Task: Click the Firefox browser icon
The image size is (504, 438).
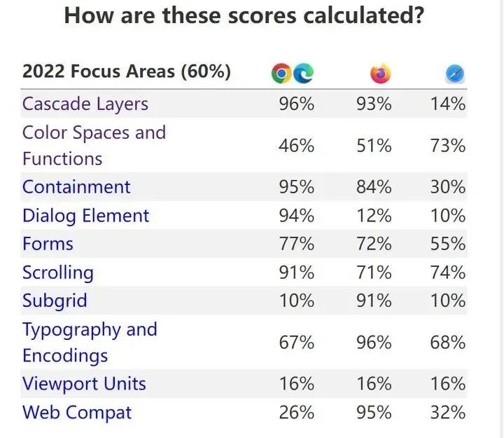Action: pyautogui.click(x=380, y=73)
